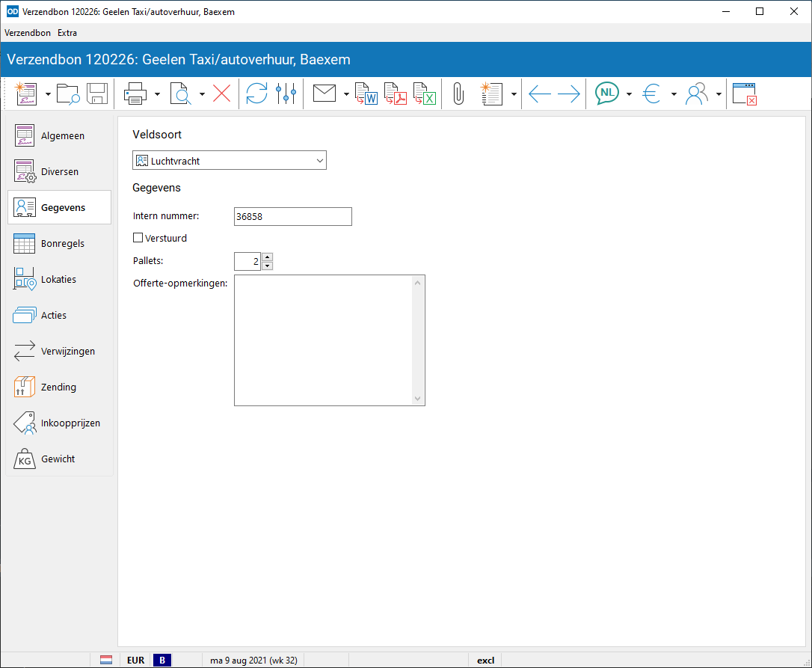Refresh the form with circular arrows
The height and width of the screenshot is (668, 812).
[257, 94]
